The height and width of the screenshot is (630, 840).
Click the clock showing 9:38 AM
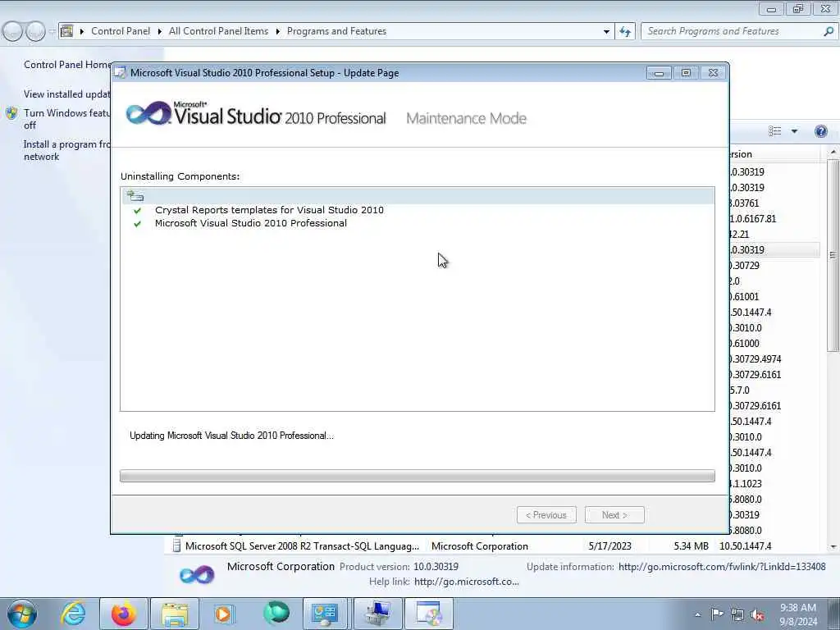pos(797,614)
